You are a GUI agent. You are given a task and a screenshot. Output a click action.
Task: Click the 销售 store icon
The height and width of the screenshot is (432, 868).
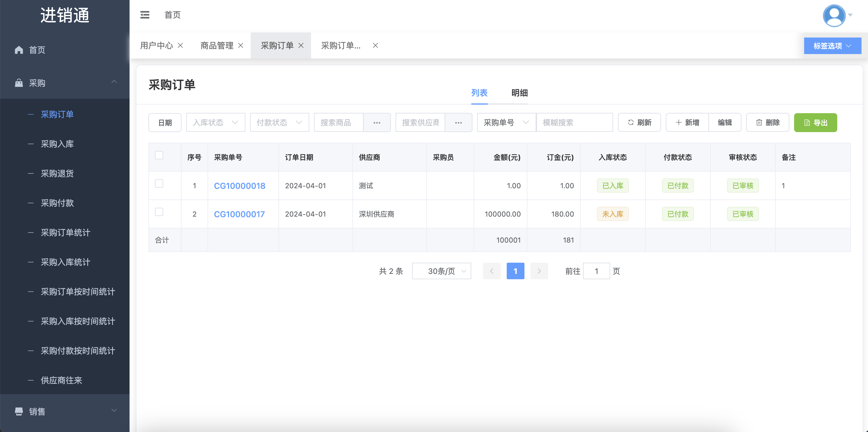click(x=19, y=411)
